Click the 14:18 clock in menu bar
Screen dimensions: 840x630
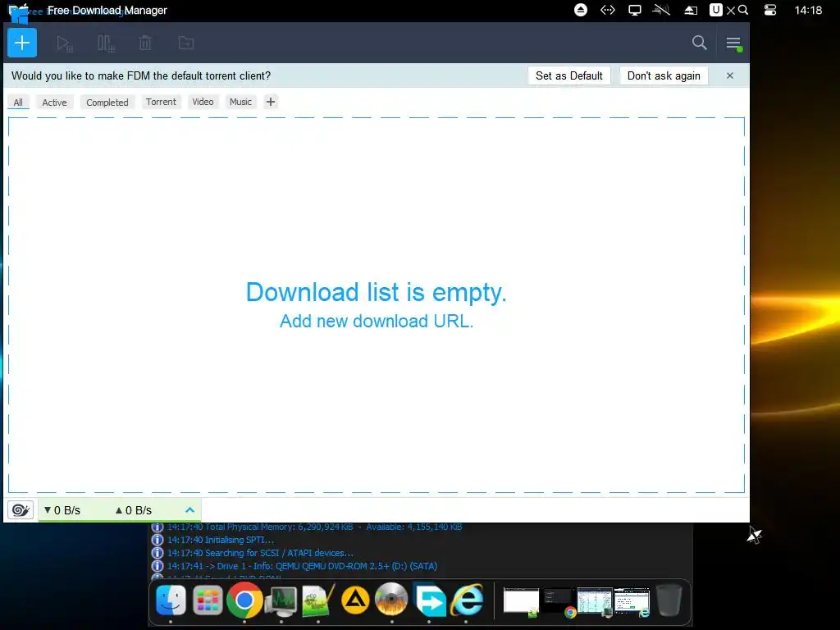pos(808,10)
